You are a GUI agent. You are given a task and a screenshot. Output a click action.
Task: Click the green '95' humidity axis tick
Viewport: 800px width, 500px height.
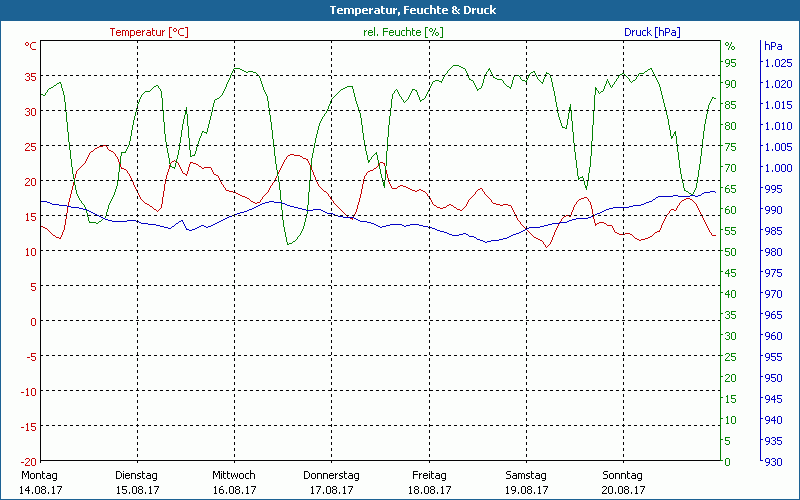pyautogui.click(x=731, y=63)
